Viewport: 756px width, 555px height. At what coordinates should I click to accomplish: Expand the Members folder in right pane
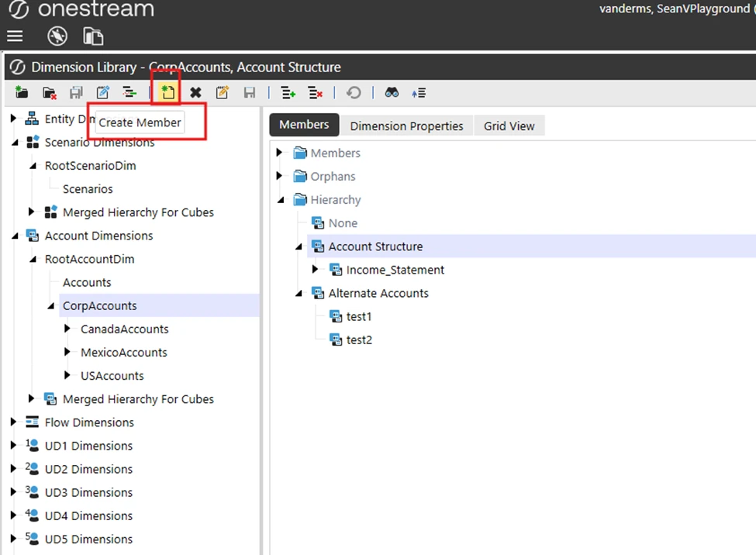279,153
